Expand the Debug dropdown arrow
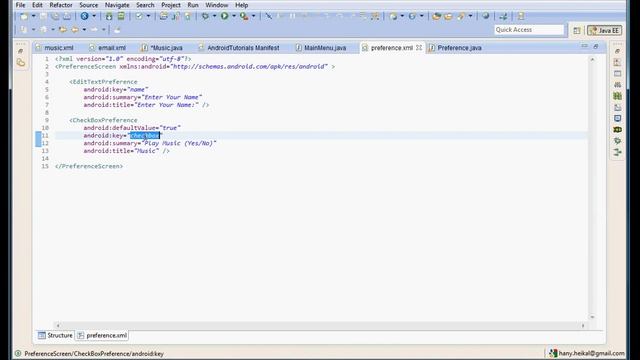640x360 pixels. point(214,16)
